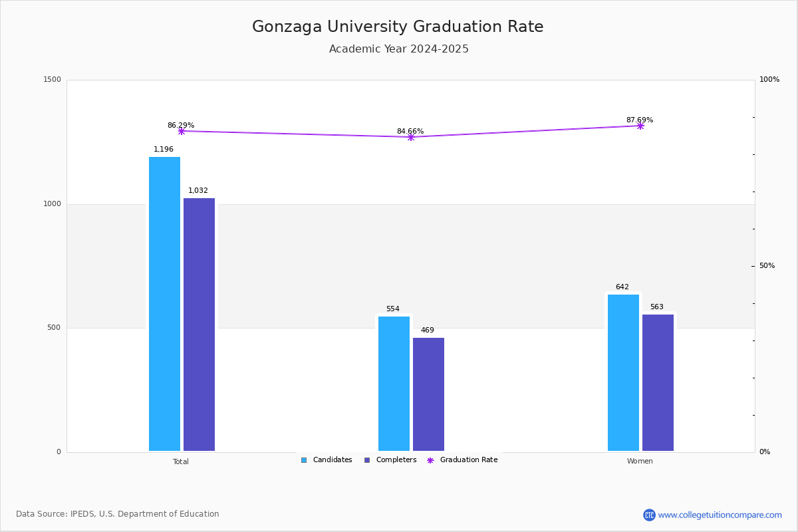Click the Women x-axis category label
The width and height of the screenshot is (798, 532).
pos(640,462)
